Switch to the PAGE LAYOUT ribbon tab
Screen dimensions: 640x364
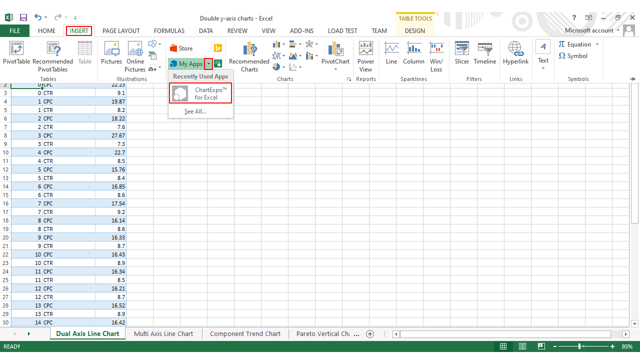[x=121, y=30]
